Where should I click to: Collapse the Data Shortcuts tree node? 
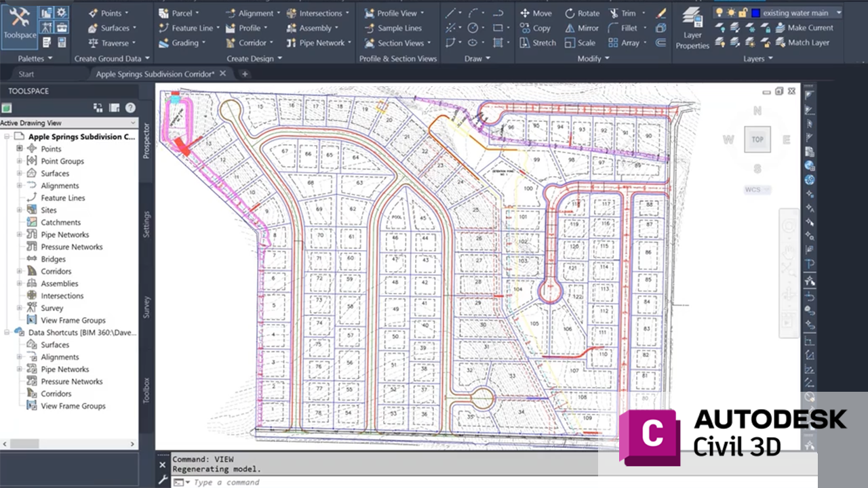point(7,332)
